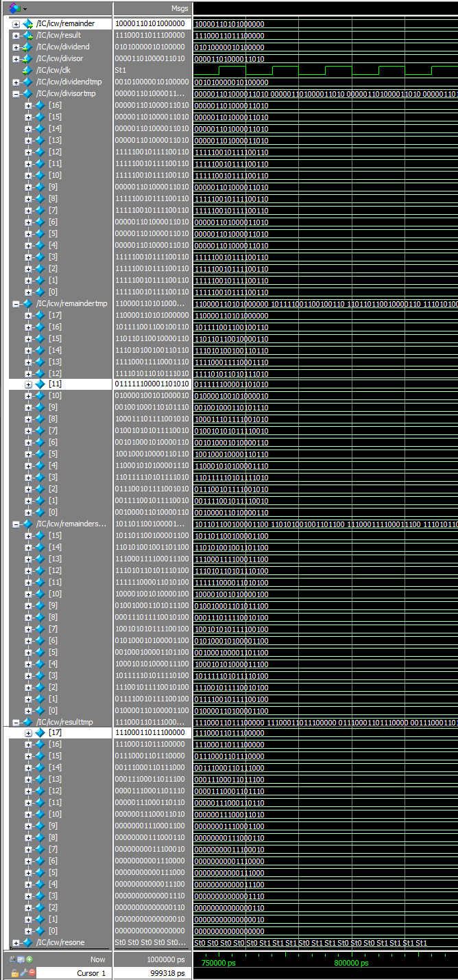Remove Cursor 1 with the red delete icon
Image resolution: width=458 pixels, height=980 pixels.
pos(32,973)
